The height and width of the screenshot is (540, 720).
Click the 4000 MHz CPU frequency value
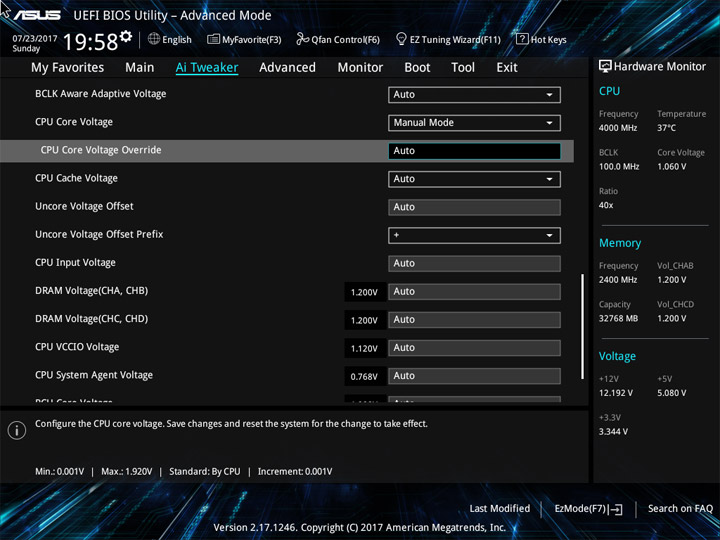point(618,128)
